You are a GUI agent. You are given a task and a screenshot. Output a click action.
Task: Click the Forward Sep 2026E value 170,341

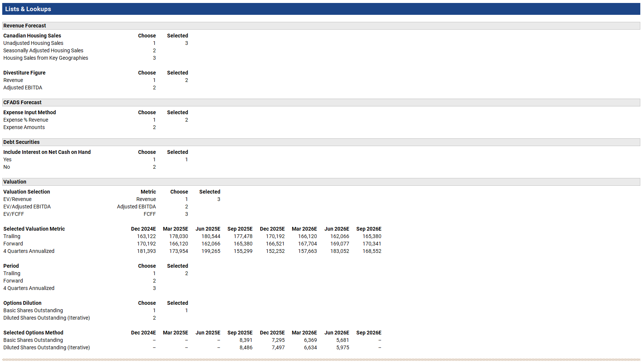pyautogui.click(x=372, y=244)
